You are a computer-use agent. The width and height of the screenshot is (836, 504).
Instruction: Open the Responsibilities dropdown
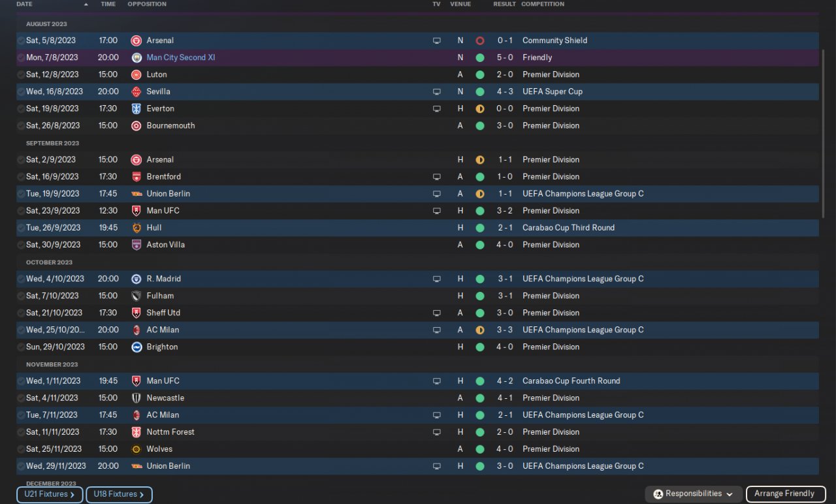pos(694,494)
